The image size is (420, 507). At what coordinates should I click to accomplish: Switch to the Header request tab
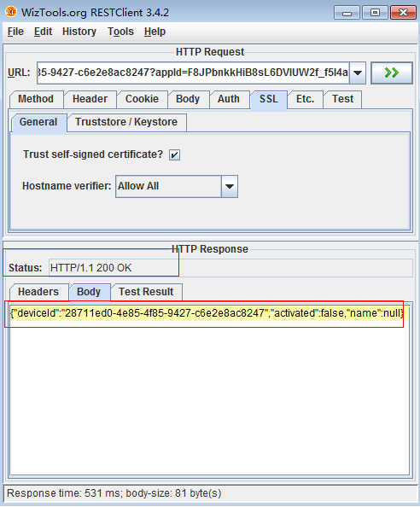click(x=90, y=99)
